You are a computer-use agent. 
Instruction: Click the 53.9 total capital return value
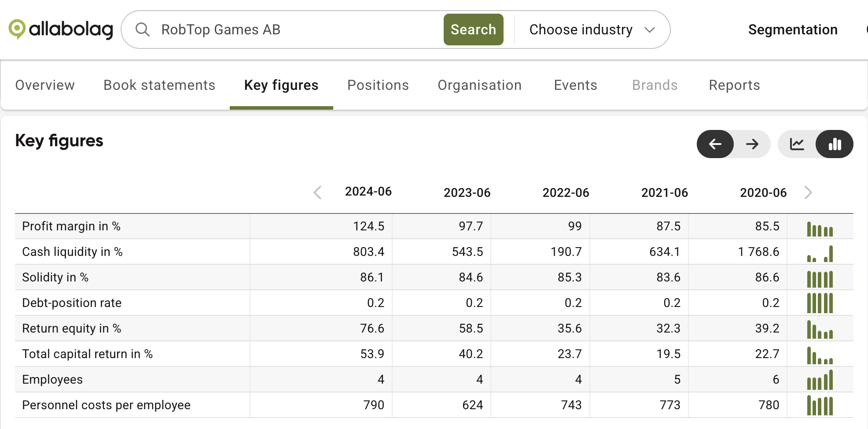372,354
